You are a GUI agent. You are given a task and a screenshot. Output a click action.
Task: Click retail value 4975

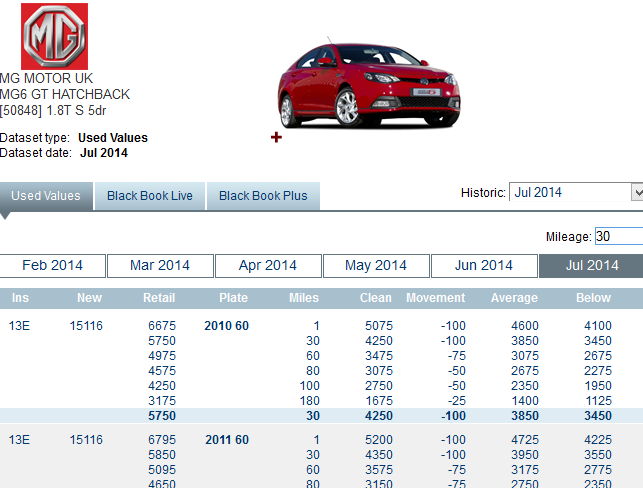point(162,356)
